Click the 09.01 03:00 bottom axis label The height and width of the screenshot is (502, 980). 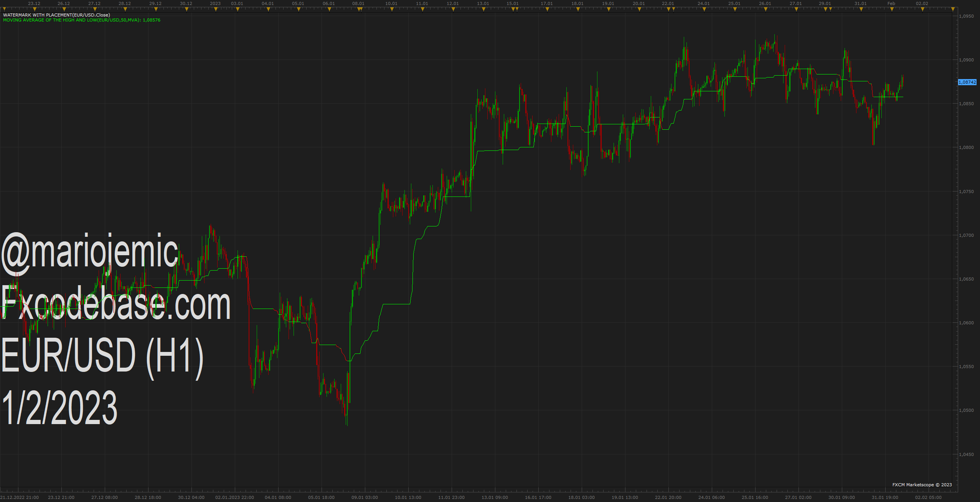click(x=365, y=497)
